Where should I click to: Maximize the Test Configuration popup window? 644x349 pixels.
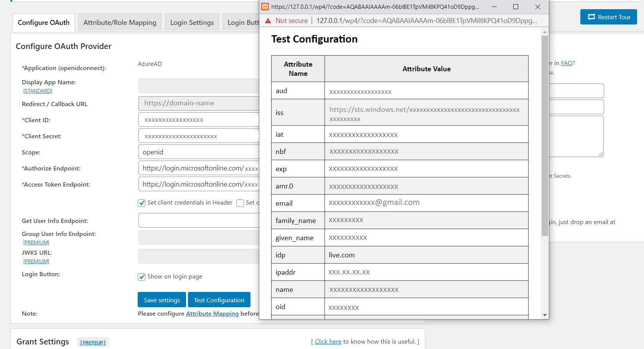[x=516, y=7]
